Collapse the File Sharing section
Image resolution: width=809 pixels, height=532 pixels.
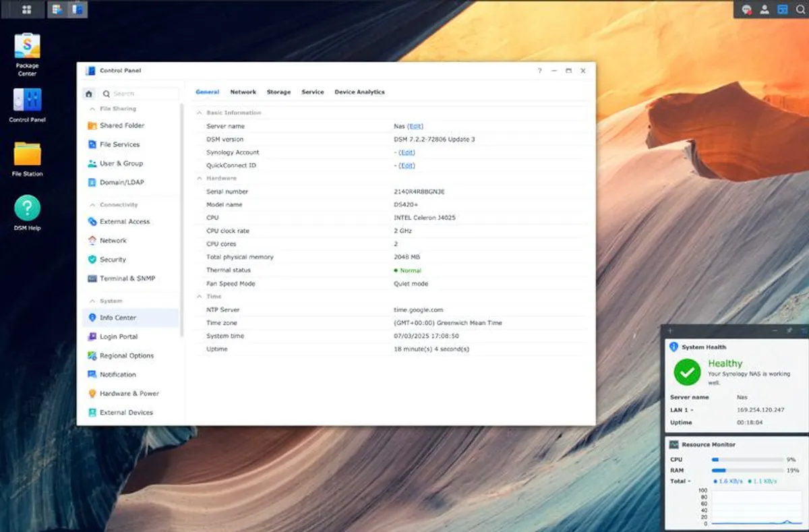tap(92, 109)
